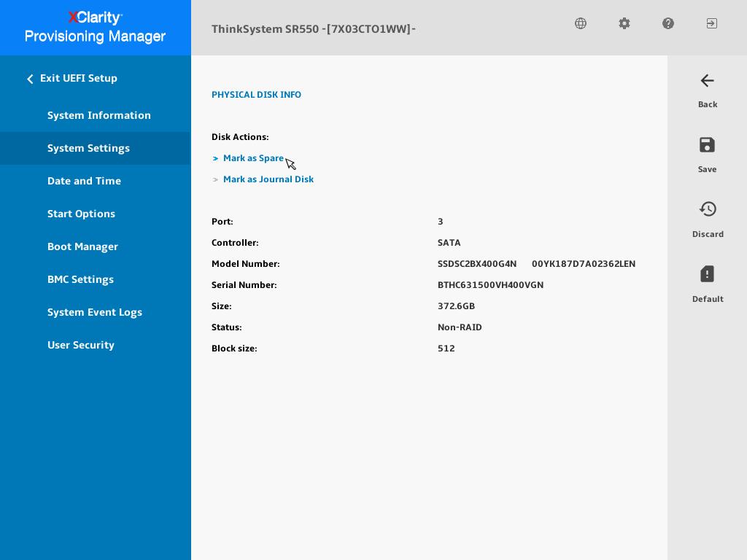
Task: Select System Information from the sidebar
Action: (99, 115)
